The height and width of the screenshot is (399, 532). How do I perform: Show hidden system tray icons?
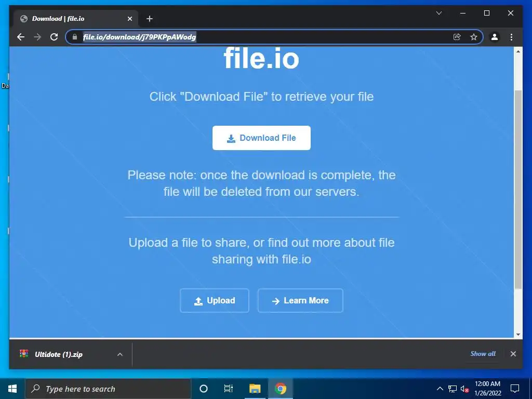[x=440, y=389]
